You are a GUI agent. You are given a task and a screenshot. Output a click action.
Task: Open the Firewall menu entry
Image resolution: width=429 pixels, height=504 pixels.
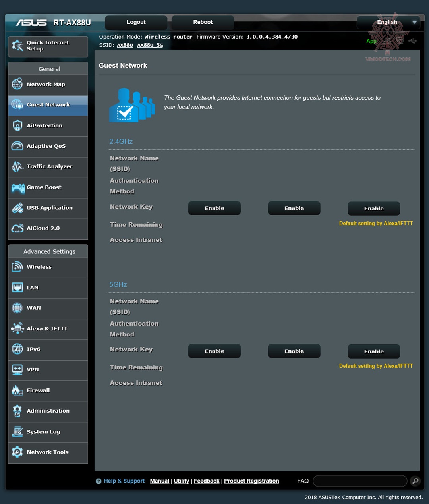[48, 390]
